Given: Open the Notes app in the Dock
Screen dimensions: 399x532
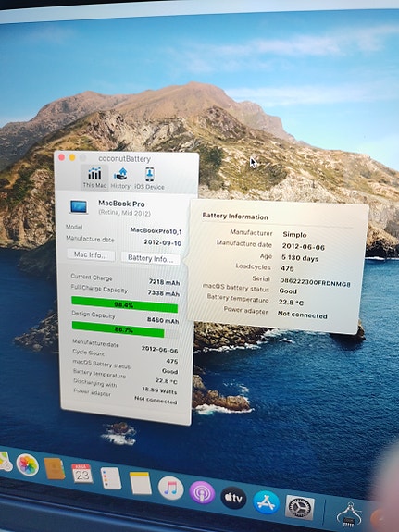Looking at the screenshot, I should pyautogui.click(x=141, y=483).
